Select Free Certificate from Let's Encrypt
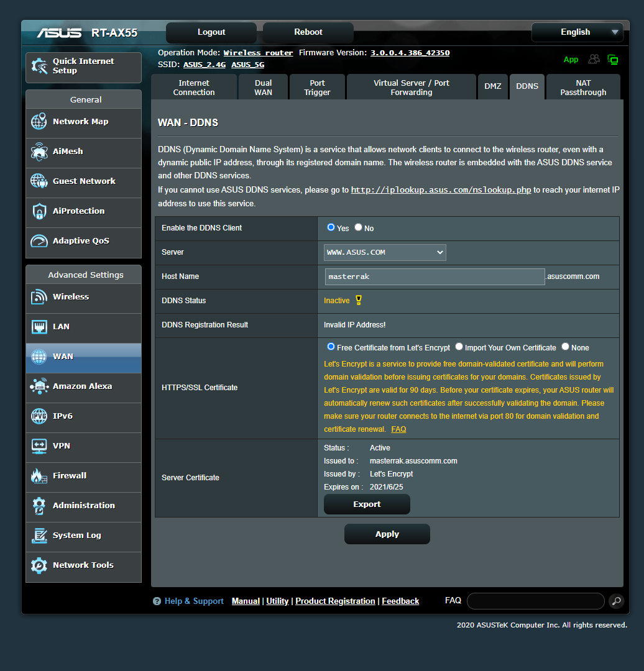 pos(331,347)
